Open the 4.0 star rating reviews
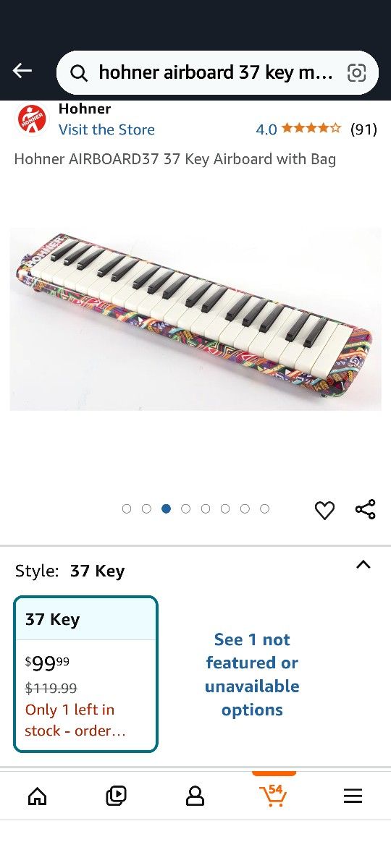Image resolution: width=391 pixels, height=868 pixels. 316,129
